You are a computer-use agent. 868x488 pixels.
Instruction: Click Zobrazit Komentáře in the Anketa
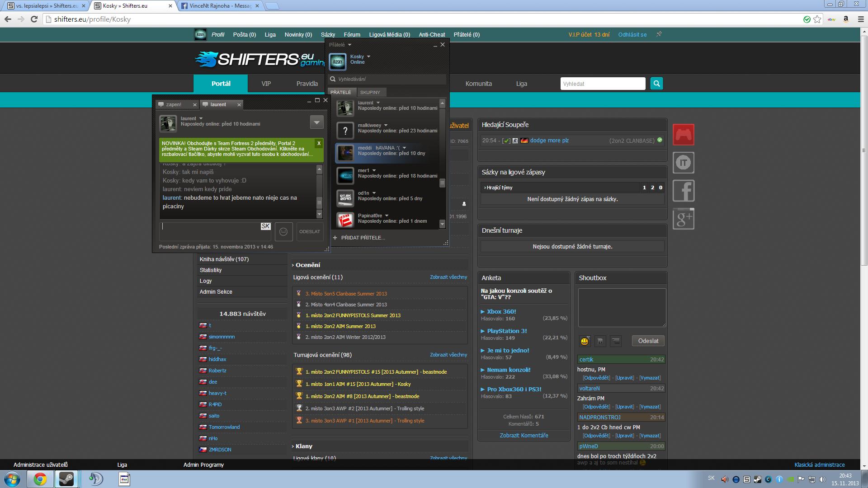524,436
